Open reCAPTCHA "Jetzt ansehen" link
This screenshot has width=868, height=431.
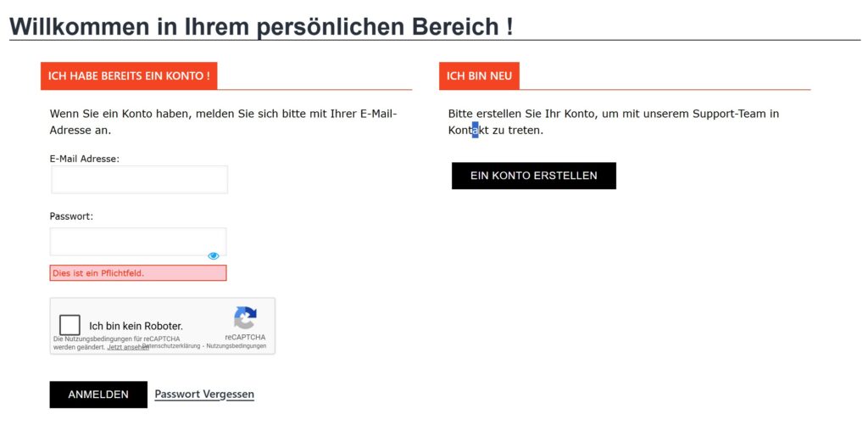pos(127,347)
